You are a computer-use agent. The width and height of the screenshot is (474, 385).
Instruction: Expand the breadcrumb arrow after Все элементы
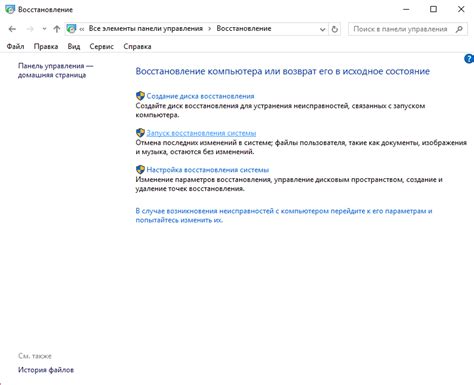(x=210, y=29)
